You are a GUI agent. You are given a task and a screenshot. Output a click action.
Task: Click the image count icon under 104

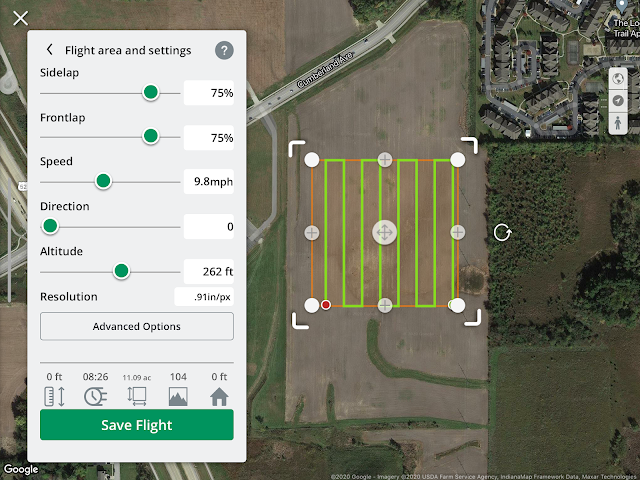(178, 396)
